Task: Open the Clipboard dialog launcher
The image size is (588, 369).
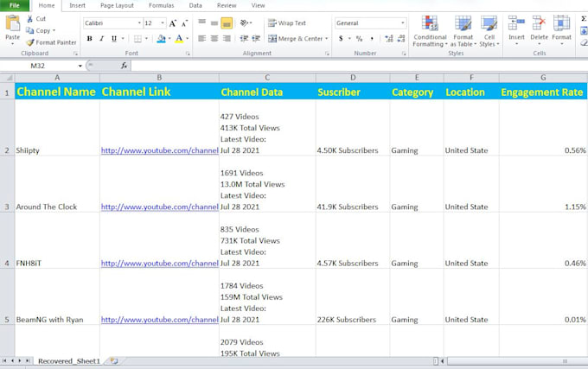Action: coord(76,54)
